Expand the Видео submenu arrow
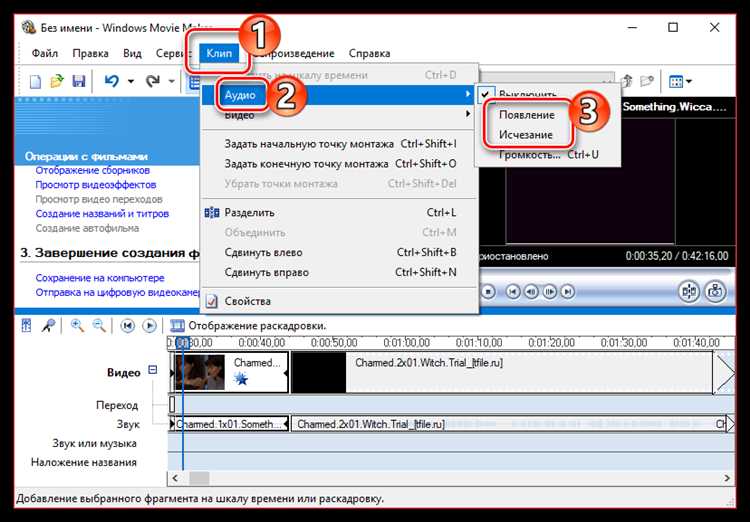The width and height of the screenshot is (750, 522). [x=468, y=114]
